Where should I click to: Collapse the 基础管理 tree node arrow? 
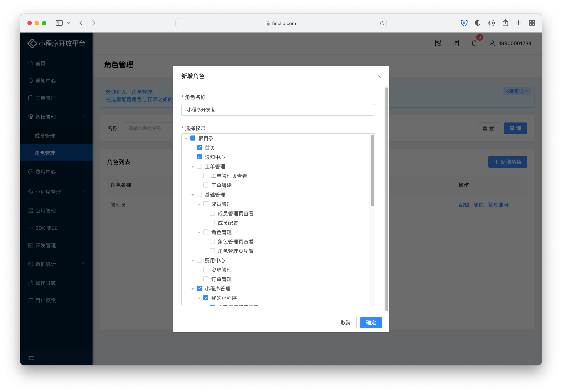[193, 195]
